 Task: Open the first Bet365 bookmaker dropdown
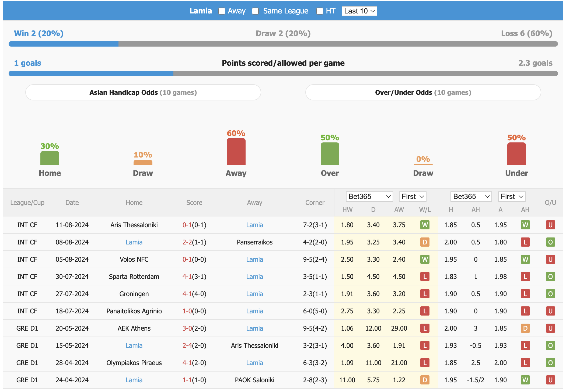[x=369, y=197]
